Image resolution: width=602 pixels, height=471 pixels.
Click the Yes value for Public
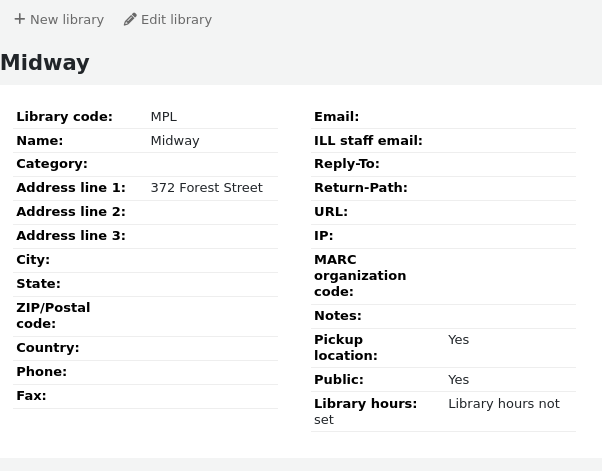click(x=458, y=380)
